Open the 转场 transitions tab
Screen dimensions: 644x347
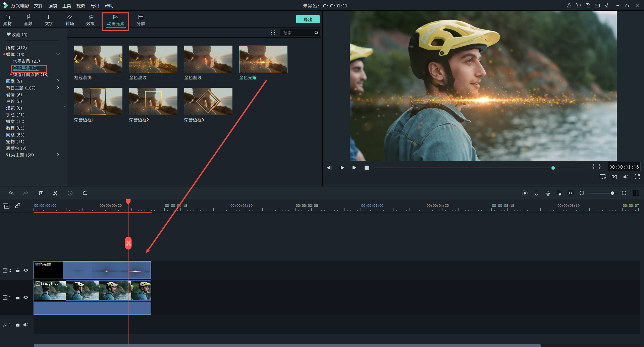coord(70,20)
